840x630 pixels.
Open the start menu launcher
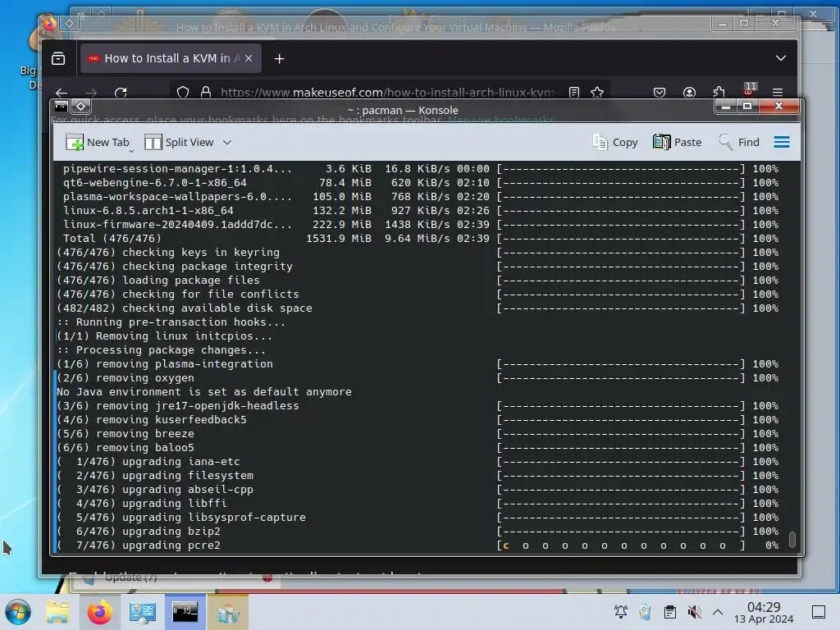[x=18, y=612]
